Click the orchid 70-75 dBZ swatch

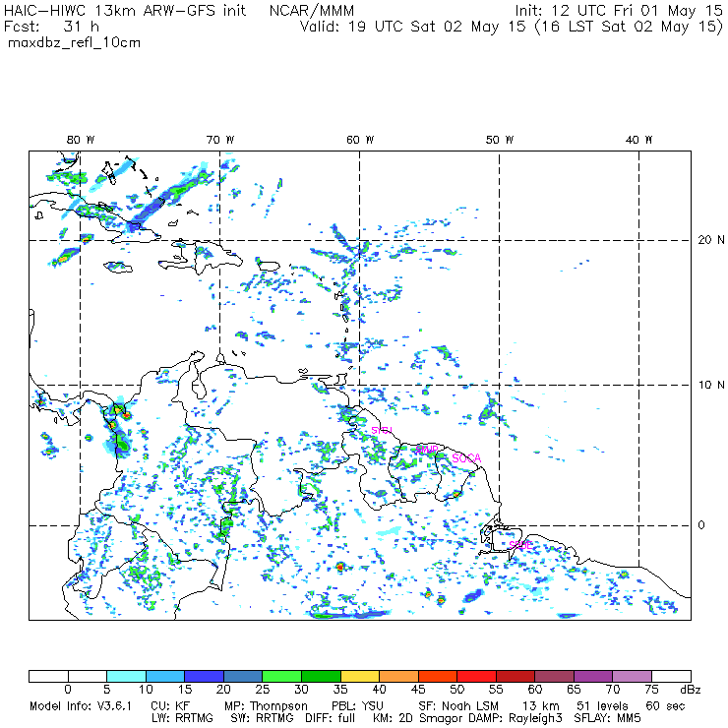632,676
